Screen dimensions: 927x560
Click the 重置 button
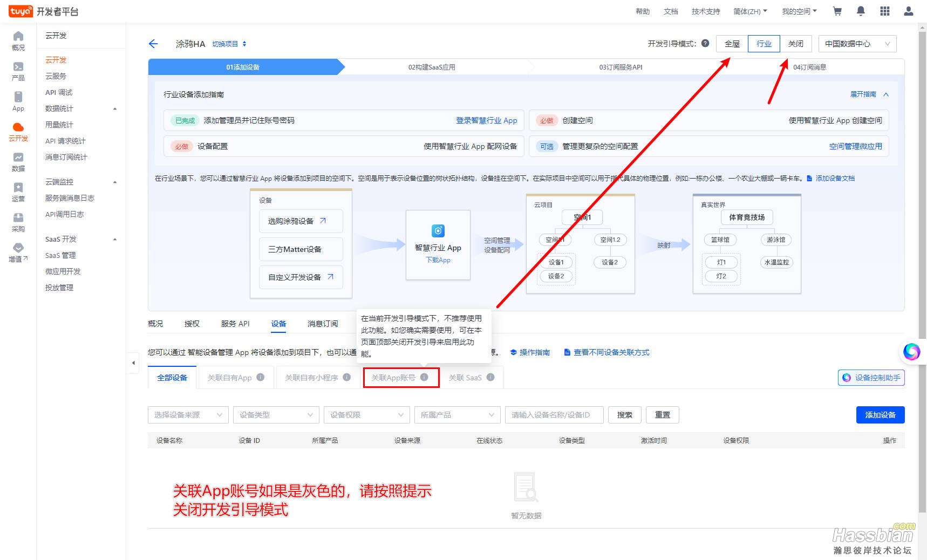click(663, 415)
